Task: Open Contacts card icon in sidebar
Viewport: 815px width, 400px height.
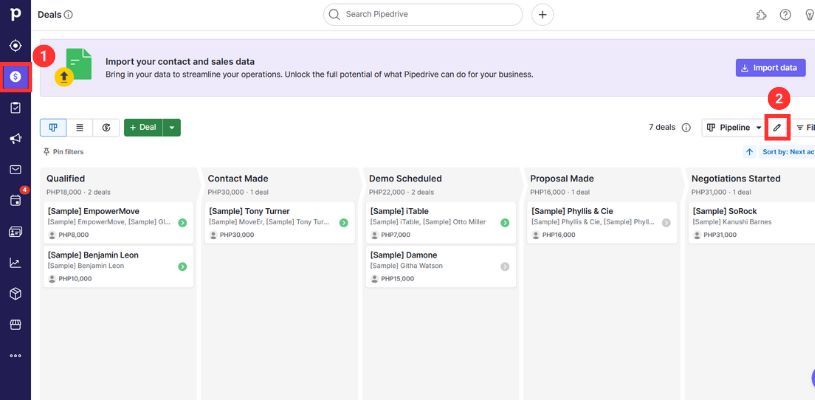Action: 16,232
